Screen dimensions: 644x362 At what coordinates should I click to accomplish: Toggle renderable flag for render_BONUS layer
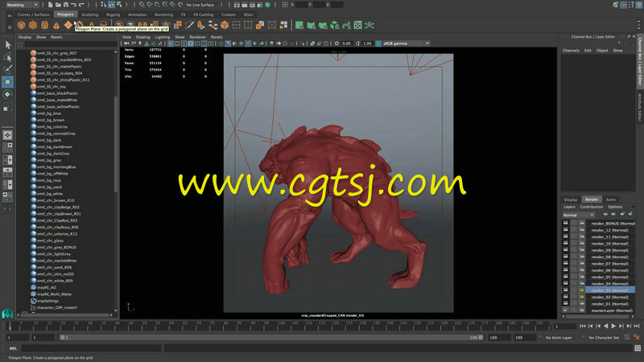point(566,224)
